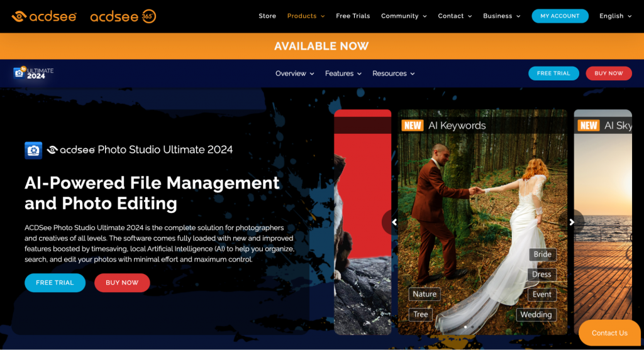
Task: Open the English language selector
Action: [x=615, y=16]
